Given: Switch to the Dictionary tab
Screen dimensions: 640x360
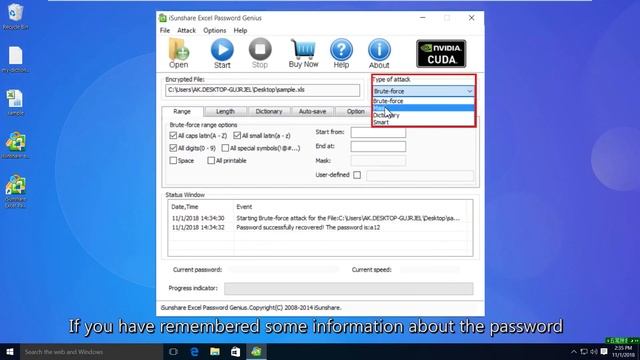Looking at the screenshot, I should pos(269,111).
